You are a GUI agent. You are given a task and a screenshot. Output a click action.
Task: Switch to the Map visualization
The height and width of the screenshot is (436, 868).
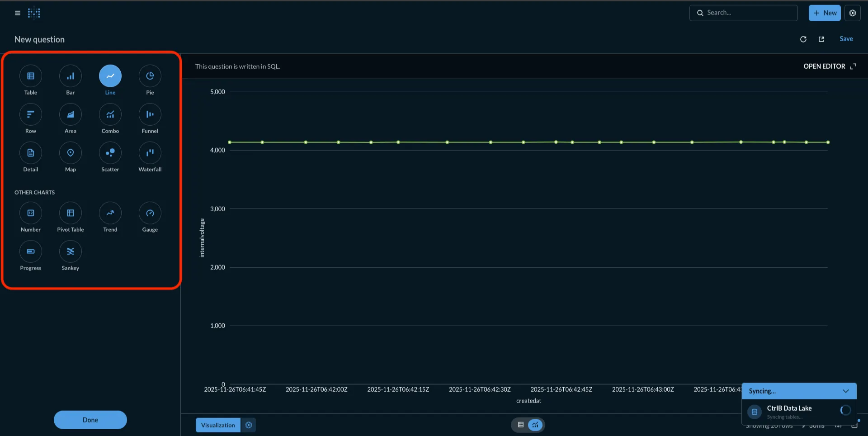(70, 156)
